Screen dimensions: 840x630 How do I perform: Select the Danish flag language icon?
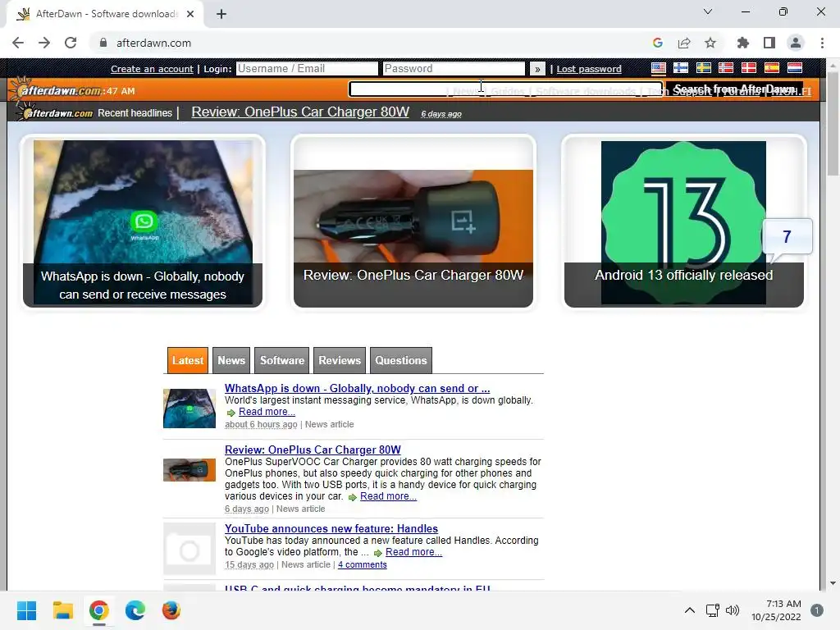(748, 68)
